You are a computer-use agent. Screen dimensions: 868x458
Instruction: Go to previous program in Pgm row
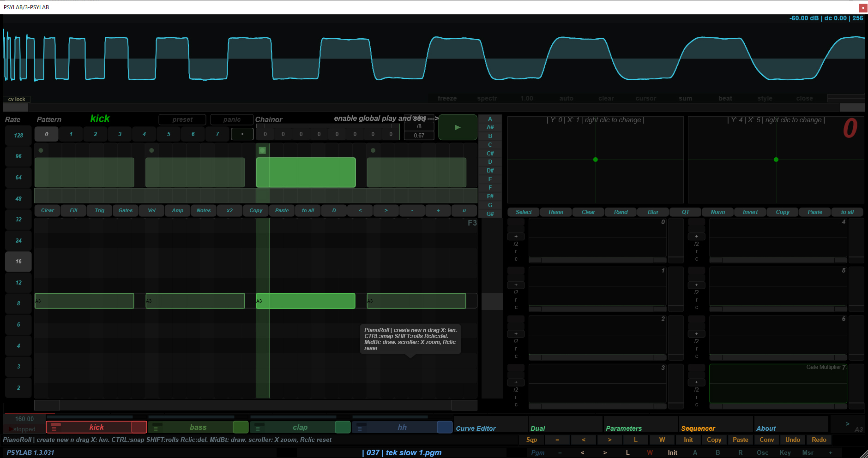click(583, 452)
